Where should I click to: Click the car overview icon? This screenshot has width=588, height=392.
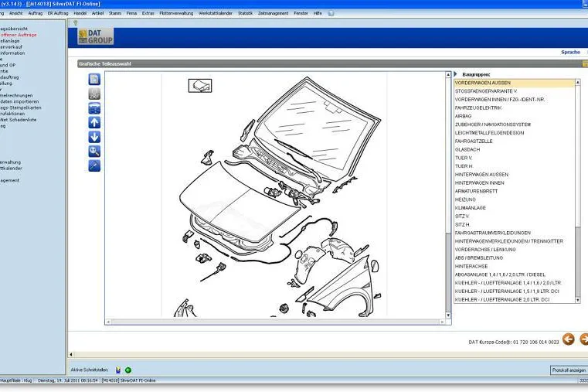tap(94, 108)
